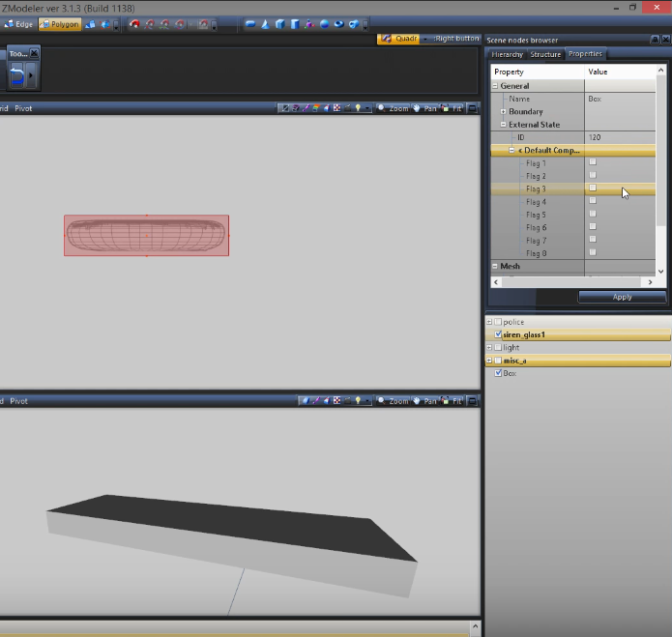
Task: Switch to Edge editing level
Action: [18, 24]
